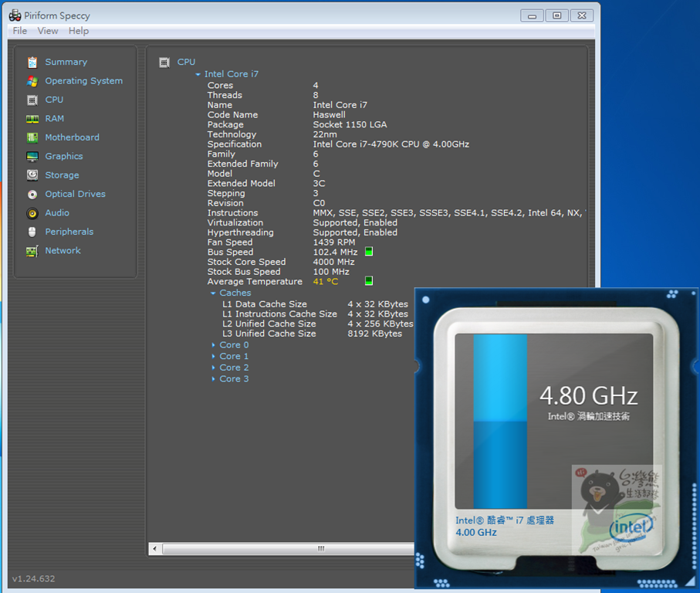Click the Network card icon

32,251
